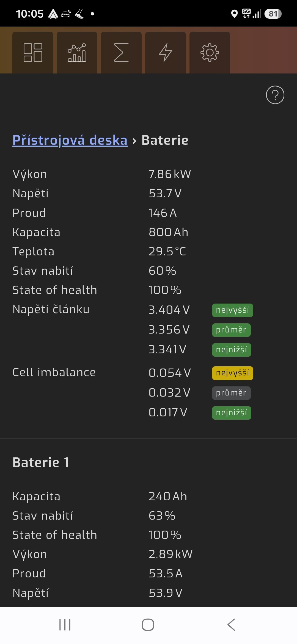297x644 pixels.
Task: Open the lightning bolt power icon
Action: pyautogui.click(x=166, y=52)
